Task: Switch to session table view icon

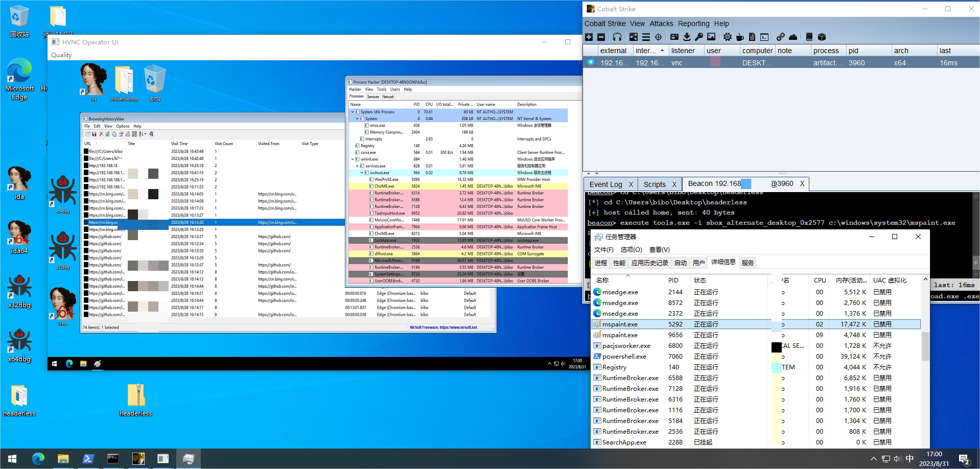Action: click(646, 37)
